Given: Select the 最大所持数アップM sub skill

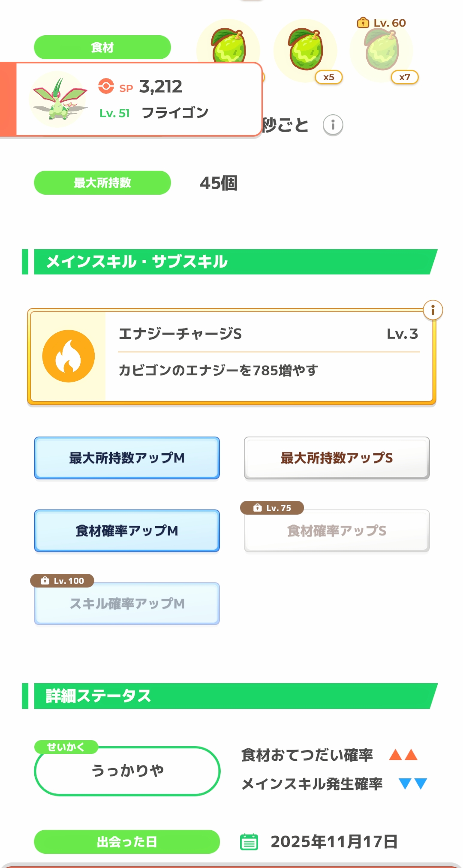Looking at the screenshot, I should point(127,458).
